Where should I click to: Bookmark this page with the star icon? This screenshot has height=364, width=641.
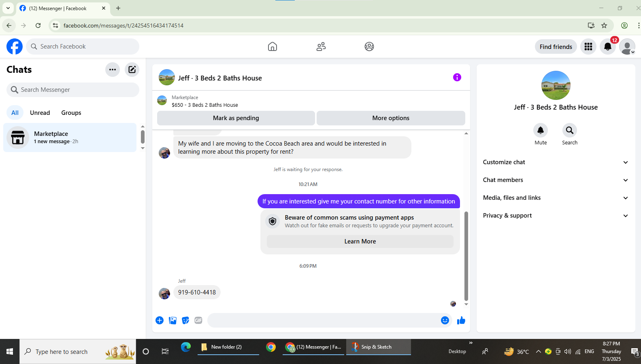pyautogui.click(x=604, y=25)
